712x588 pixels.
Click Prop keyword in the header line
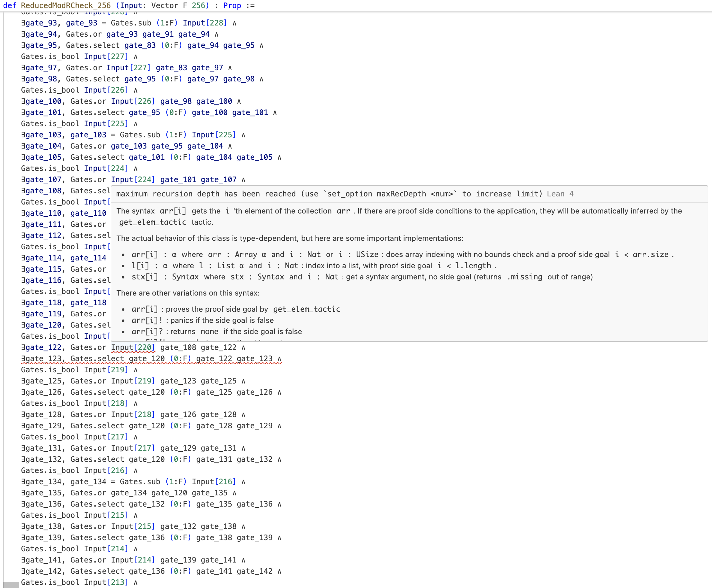coord(232,5)
